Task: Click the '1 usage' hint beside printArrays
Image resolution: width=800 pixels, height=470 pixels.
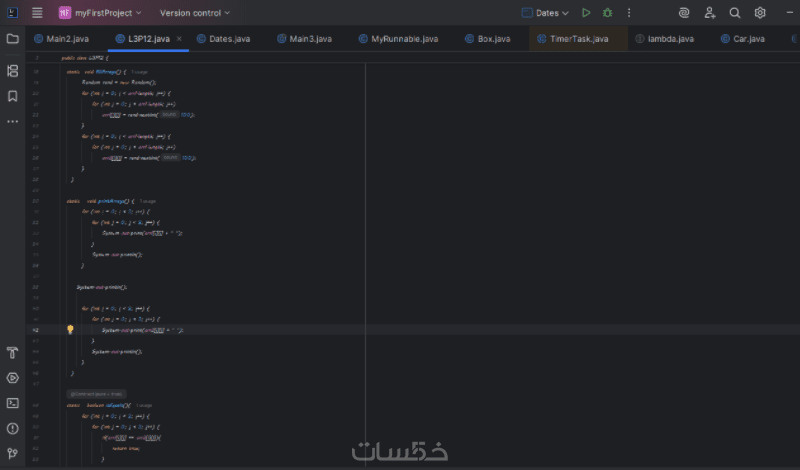Action: 148,201
